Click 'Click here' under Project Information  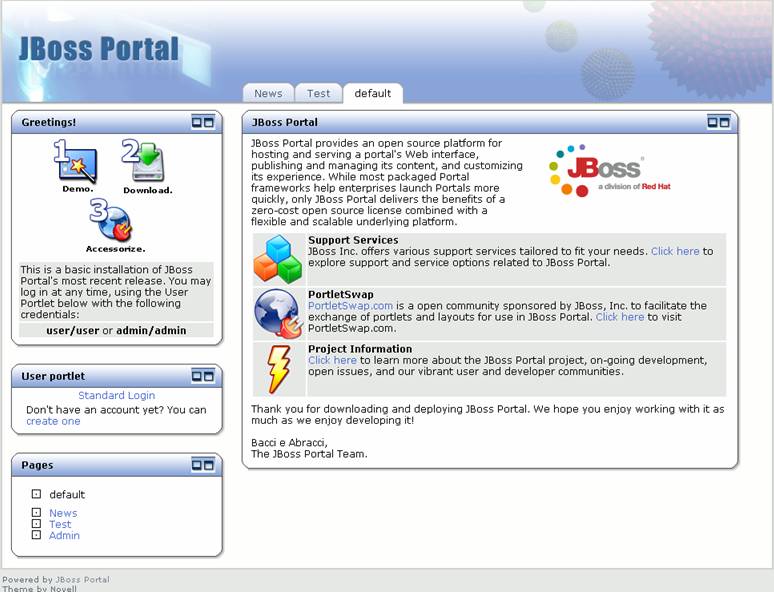332,360
